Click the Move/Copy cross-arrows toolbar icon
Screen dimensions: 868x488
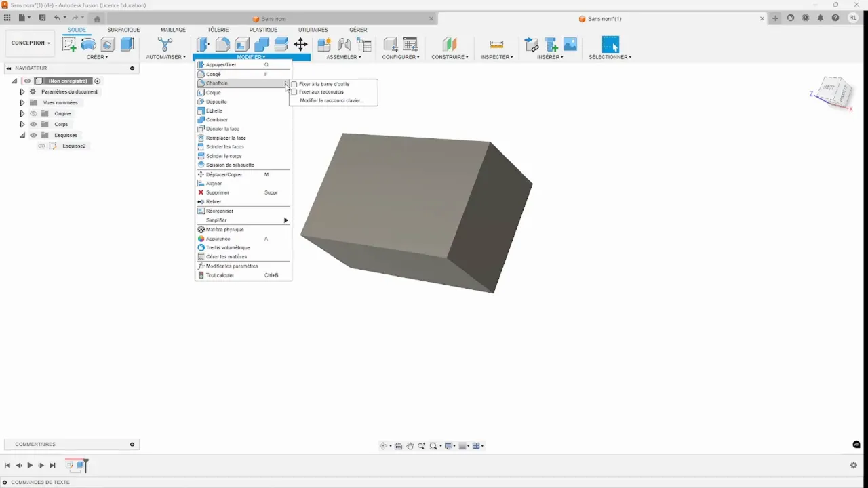300,45
